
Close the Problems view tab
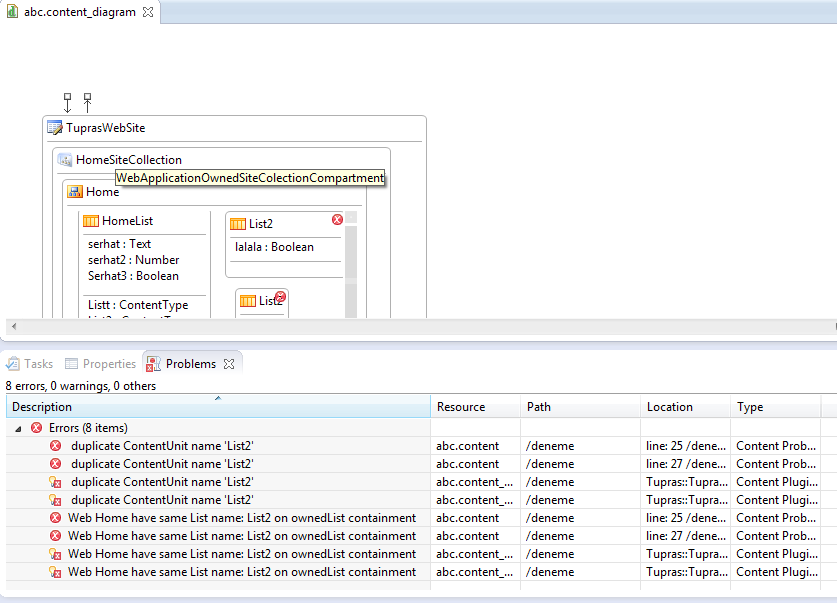(x=229, y=364)
